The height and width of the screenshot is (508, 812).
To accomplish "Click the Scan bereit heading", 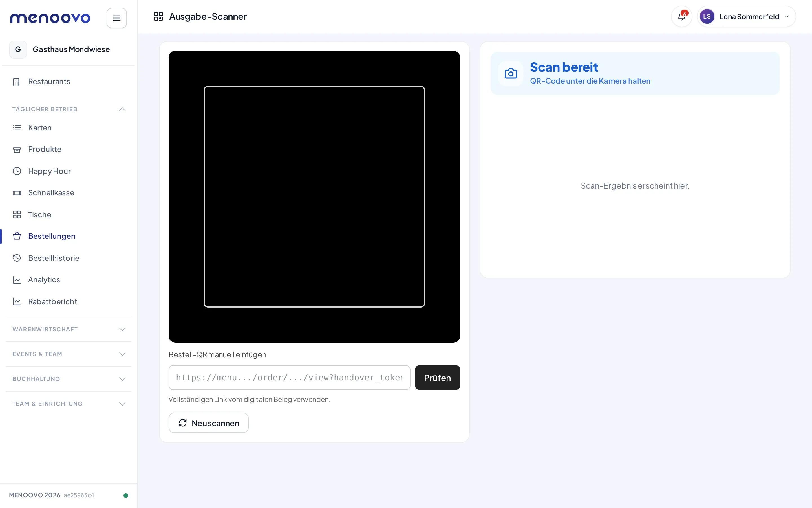I will tap(564, 67).
